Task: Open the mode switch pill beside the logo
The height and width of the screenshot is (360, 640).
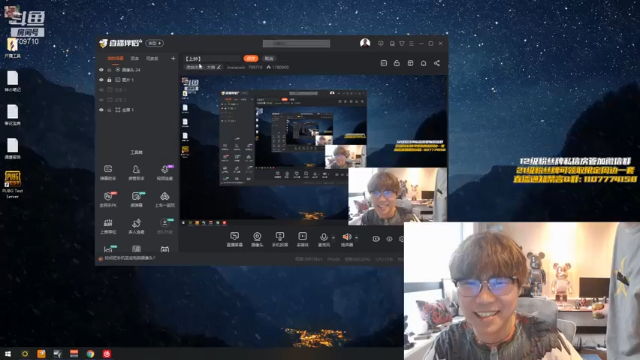Action: (155, 43)
